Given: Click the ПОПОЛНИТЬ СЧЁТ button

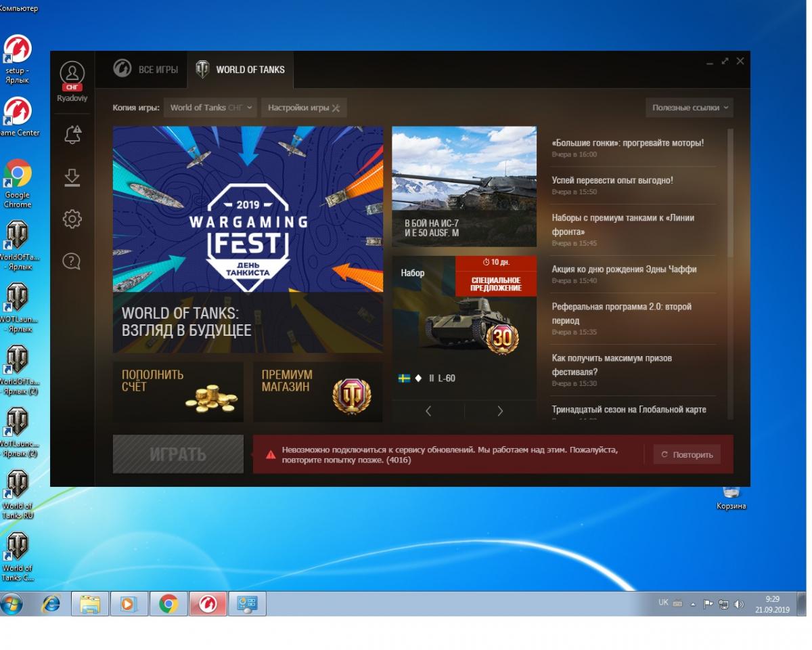Looking at the screenshot, I should (178, 391).
